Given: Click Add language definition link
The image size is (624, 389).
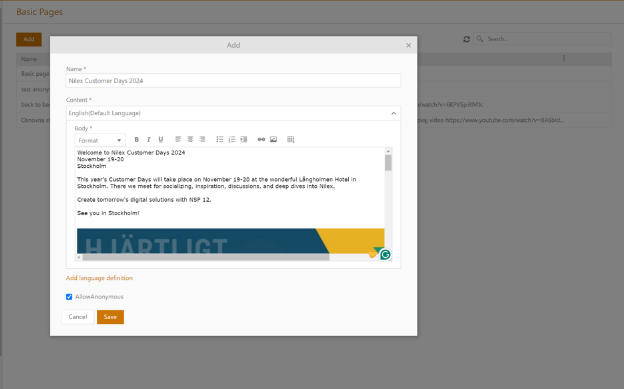Looking at the screenshot, I should (99, 278).
